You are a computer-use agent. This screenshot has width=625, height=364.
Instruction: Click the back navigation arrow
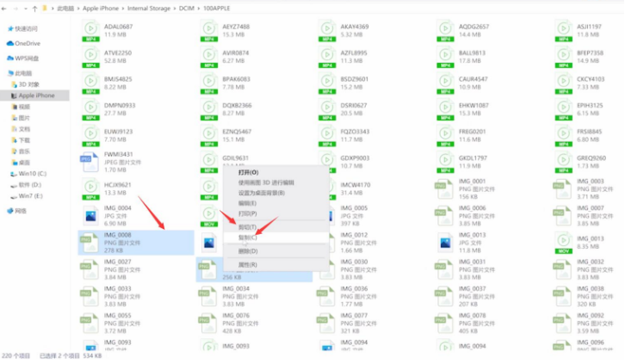[5, 9]
